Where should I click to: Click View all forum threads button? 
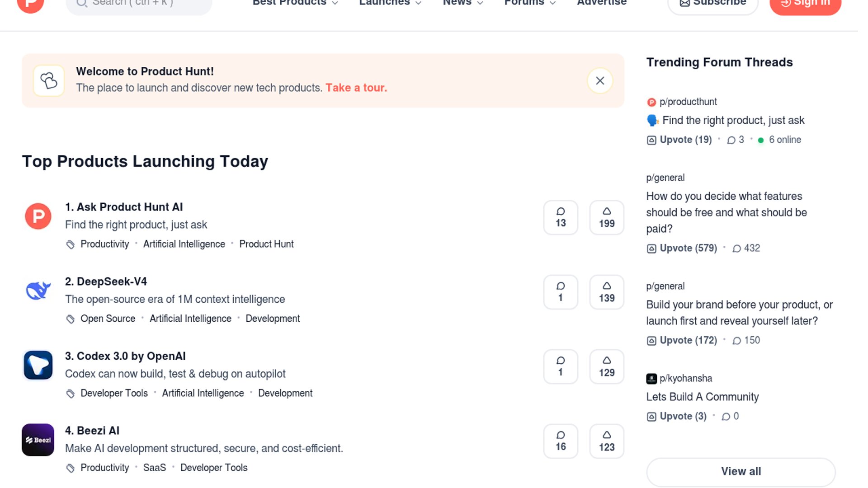(741, 471)
